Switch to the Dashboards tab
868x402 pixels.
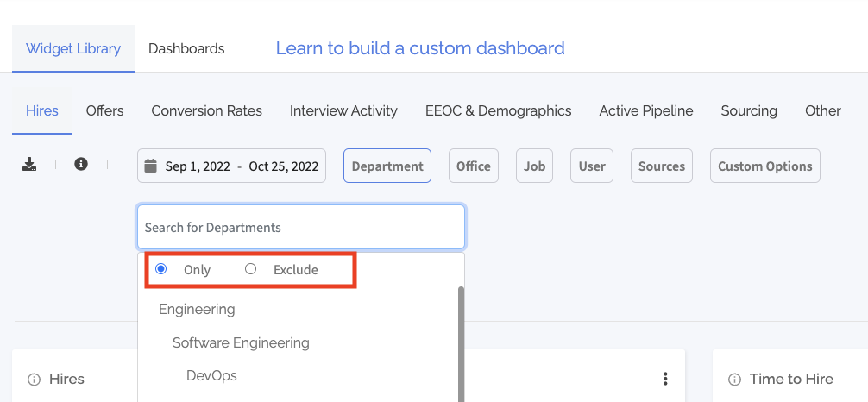click(x=186, y=49)
